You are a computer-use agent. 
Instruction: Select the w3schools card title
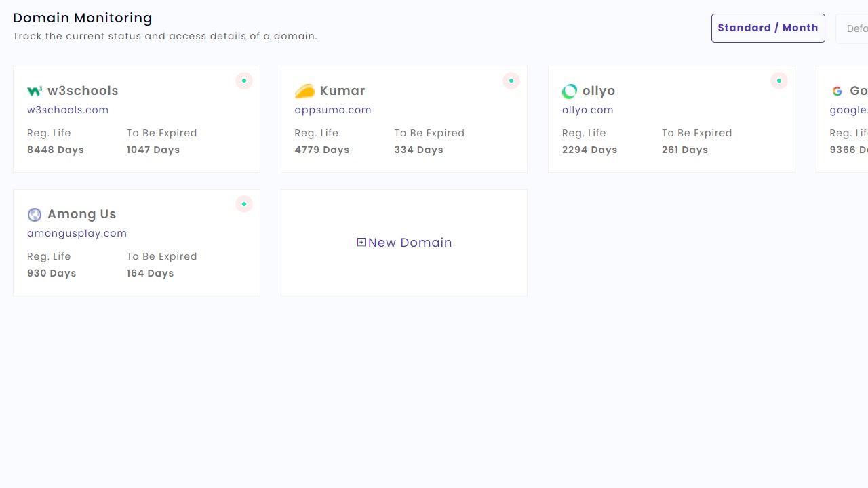coord(83,91)
